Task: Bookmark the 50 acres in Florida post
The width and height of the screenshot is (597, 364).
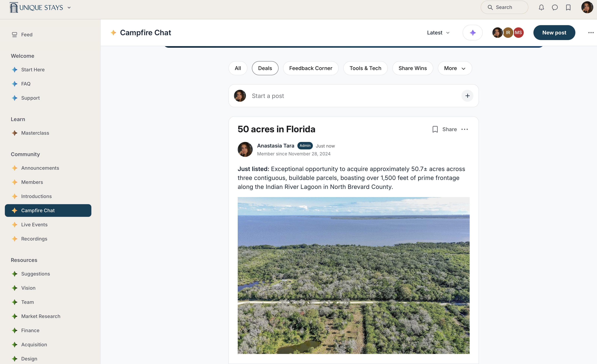Action: point(435,129)
